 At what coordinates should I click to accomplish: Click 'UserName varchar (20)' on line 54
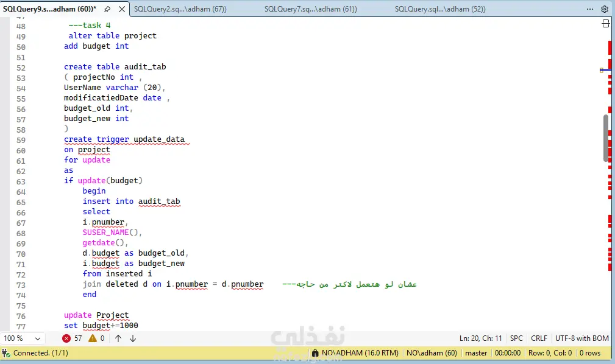pyautogui.click(x=113, y=88)
